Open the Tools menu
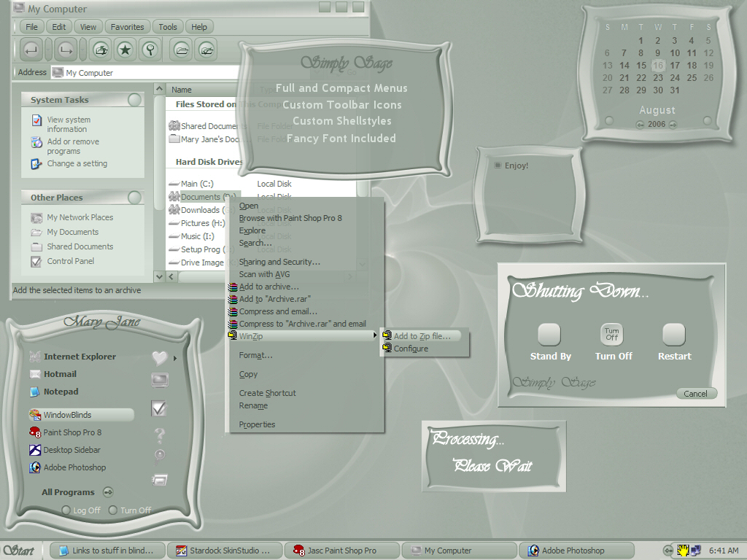The image size is (747, 560). pyautogui.click(x=168, y=27)
